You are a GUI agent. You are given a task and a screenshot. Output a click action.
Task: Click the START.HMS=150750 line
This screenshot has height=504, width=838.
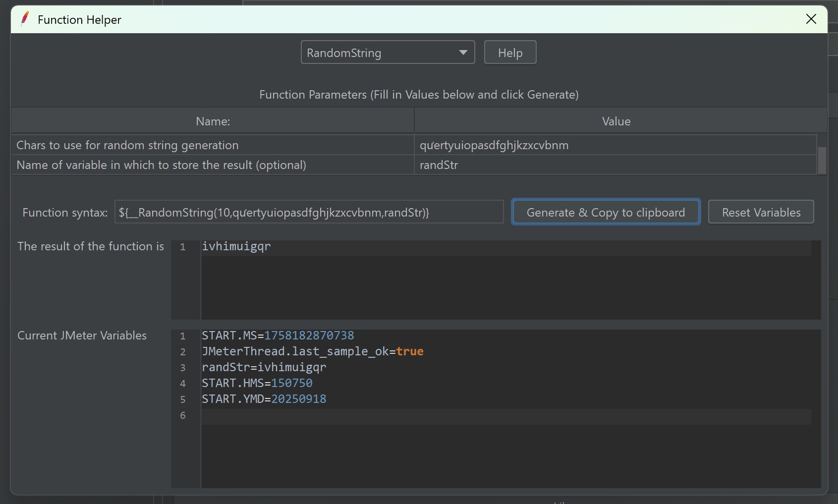(257, 384)
